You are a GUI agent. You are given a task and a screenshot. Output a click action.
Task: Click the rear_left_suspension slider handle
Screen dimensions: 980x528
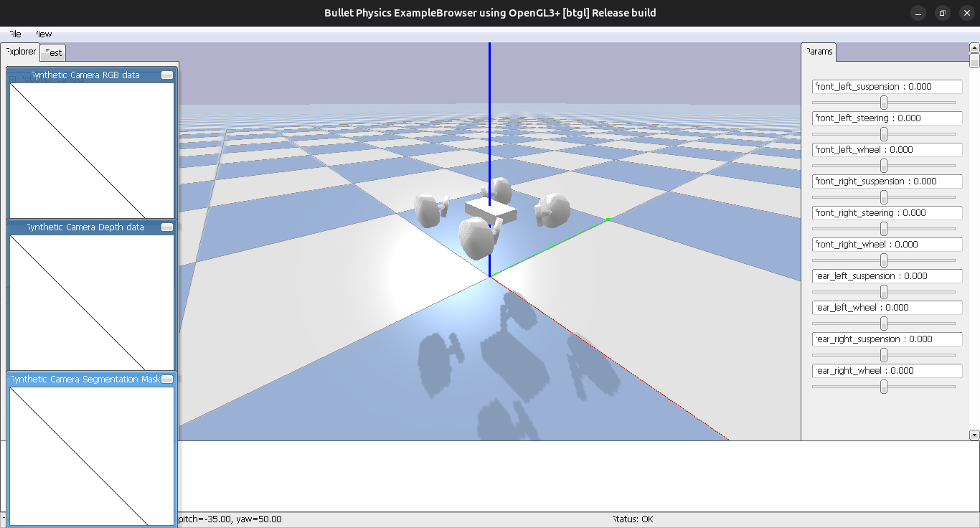pos(884,292)
